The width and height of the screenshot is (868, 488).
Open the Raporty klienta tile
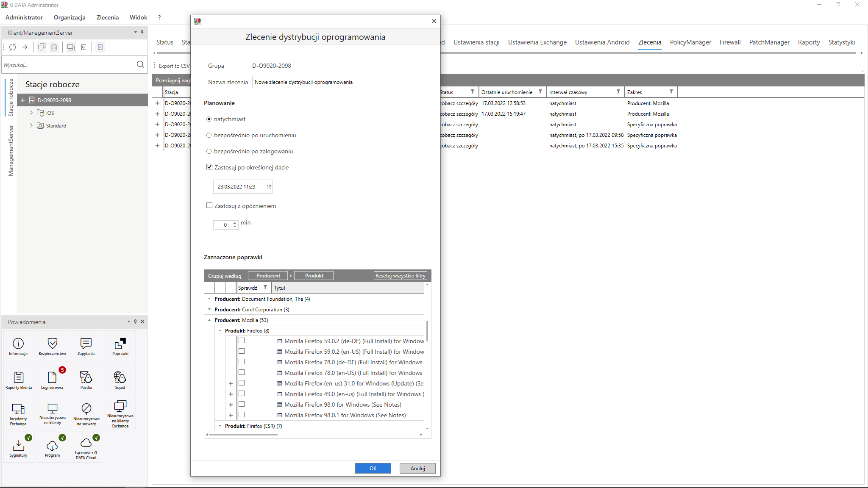(19, 380)
